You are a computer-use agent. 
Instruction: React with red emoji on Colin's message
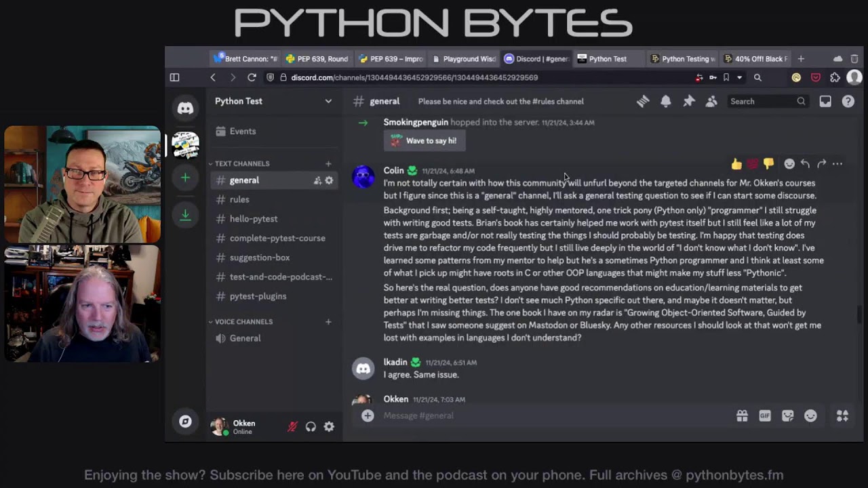[x=753, y=164]
